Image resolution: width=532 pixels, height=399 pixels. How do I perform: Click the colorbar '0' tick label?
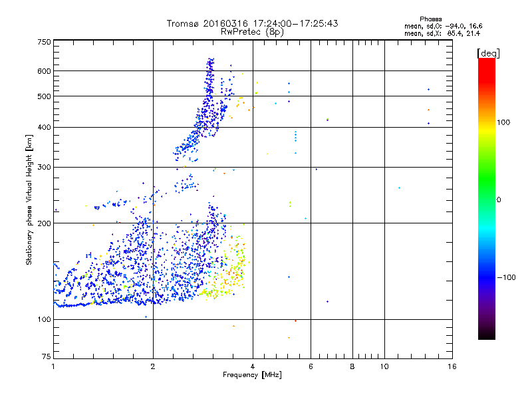tap(499, 200)
